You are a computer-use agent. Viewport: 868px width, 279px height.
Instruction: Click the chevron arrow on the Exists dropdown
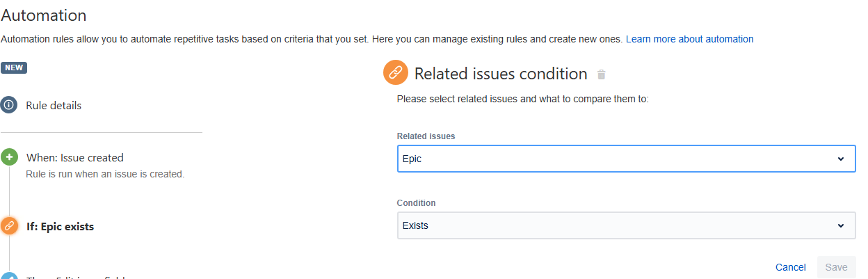pyautogui.click(x=841, y=225)
